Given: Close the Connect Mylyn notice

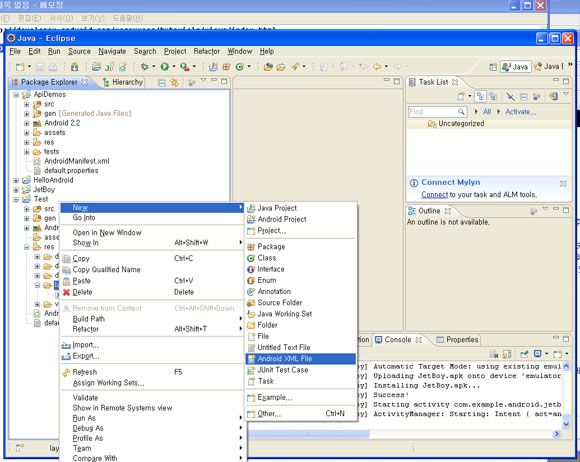Looking at the screenshot, I should (563, 183).
